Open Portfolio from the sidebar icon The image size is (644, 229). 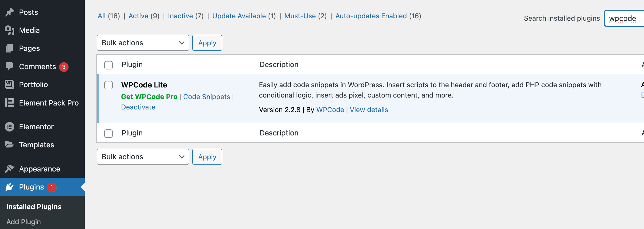tap(10, 85)
